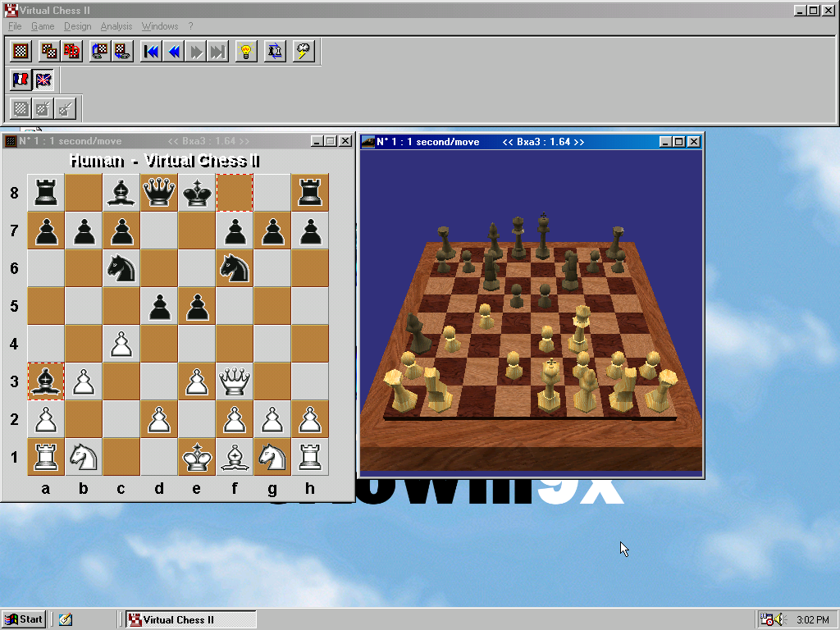Click the white pawn on e3
Screen dimensions: 840x630
point(197,381)
